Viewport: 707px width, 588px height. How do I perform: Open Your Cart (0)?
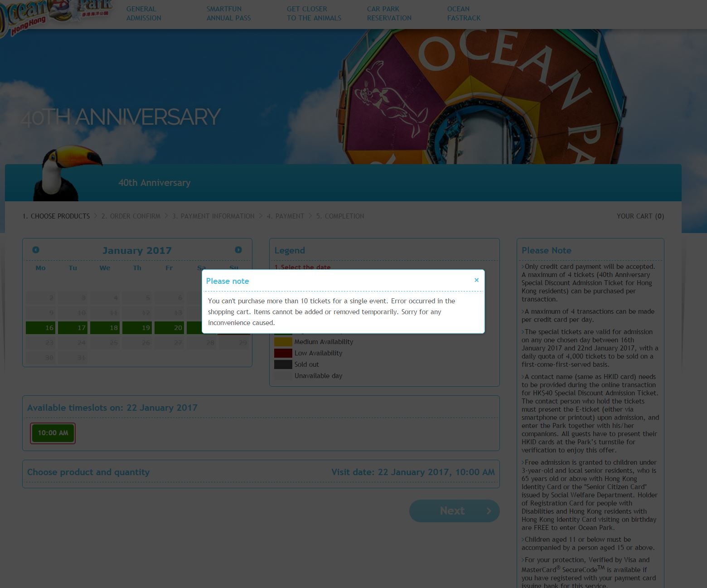point(640,216)
